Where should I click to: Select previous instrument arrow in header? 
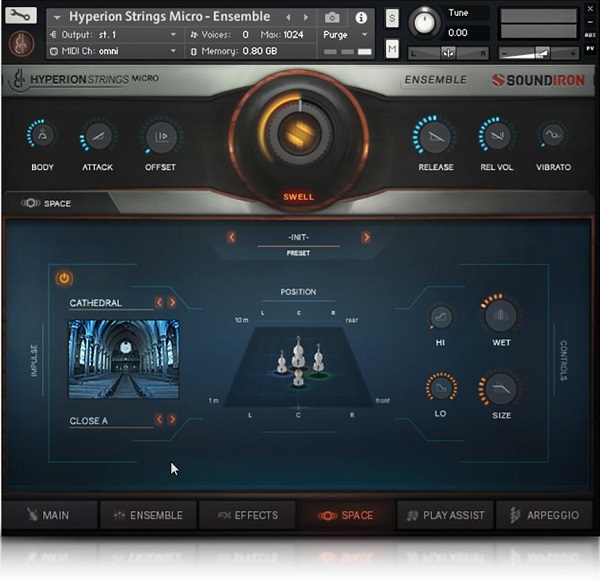tap(289, 17)
